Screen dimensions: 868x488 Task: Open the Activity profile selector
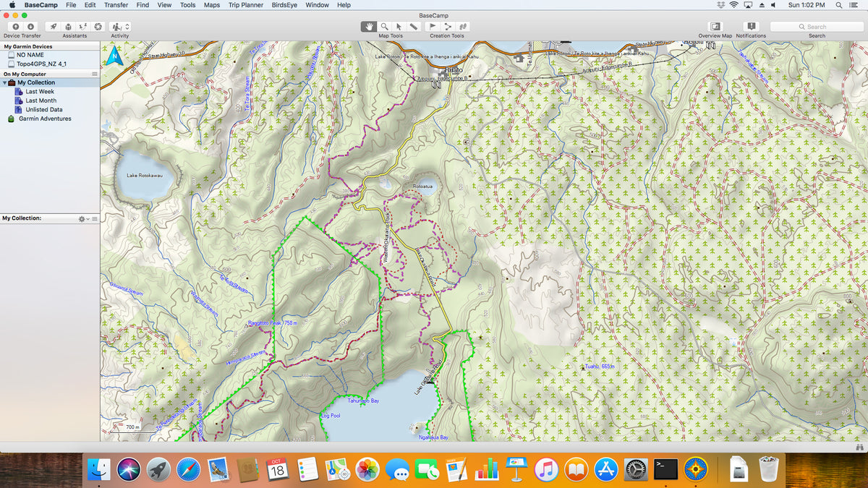120,27
